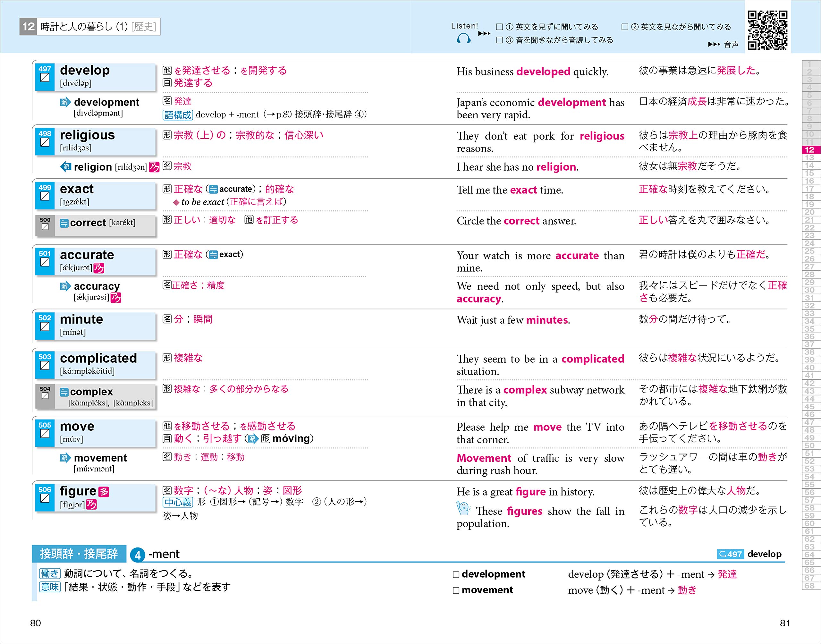Screen dimensions: 821x644
Task: Tick the development checkbox in suffix section
Action: pyautogui.click(x=456, y=574)
